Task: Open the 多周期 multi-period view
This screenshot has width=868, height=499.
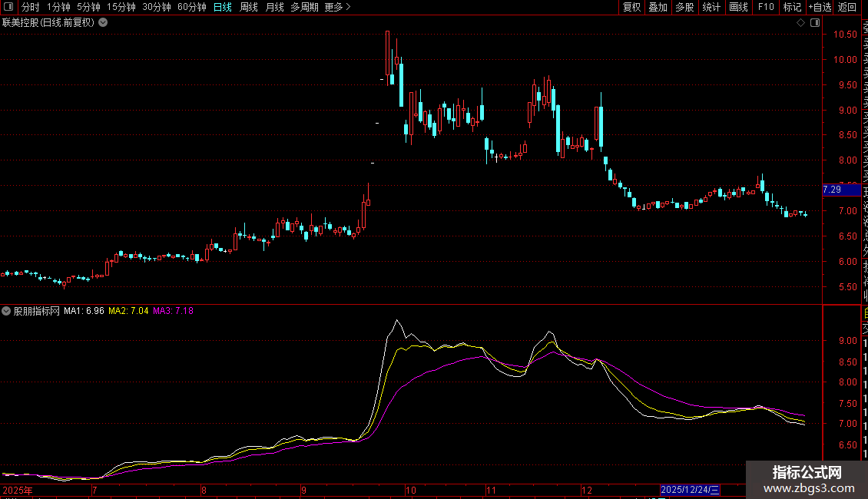Action: (x=304, y=8)
